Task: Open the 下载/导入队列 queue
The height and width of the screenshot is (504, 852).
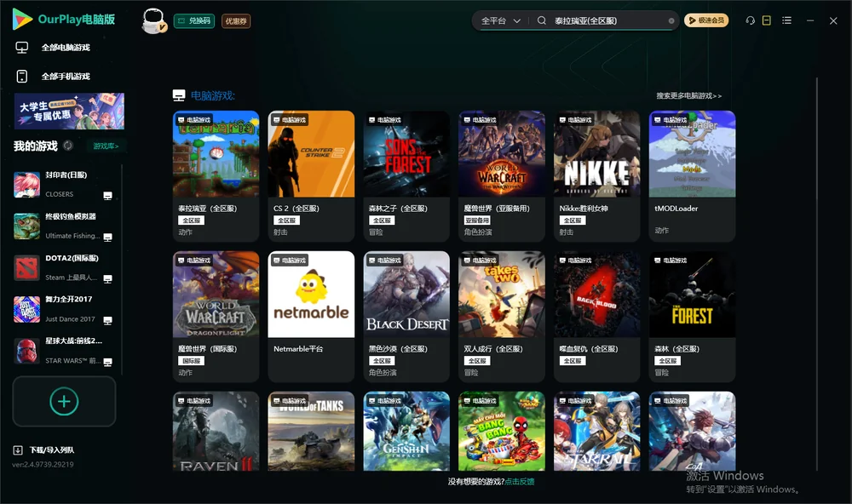Action: click(x=43, y=450)
